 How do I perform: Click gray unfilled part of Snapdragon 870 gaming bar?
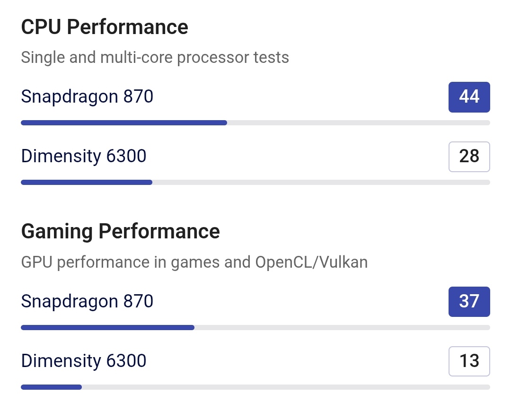[342, 327]
